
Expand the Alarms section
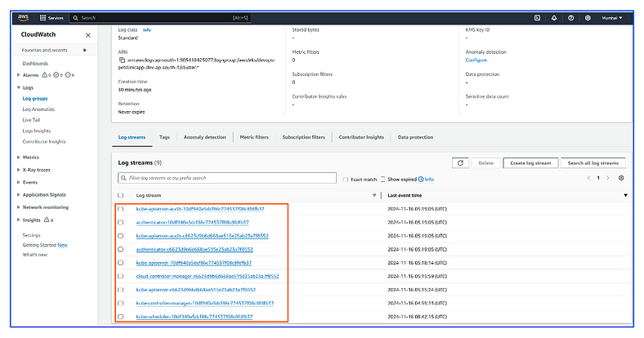(19, 75)
